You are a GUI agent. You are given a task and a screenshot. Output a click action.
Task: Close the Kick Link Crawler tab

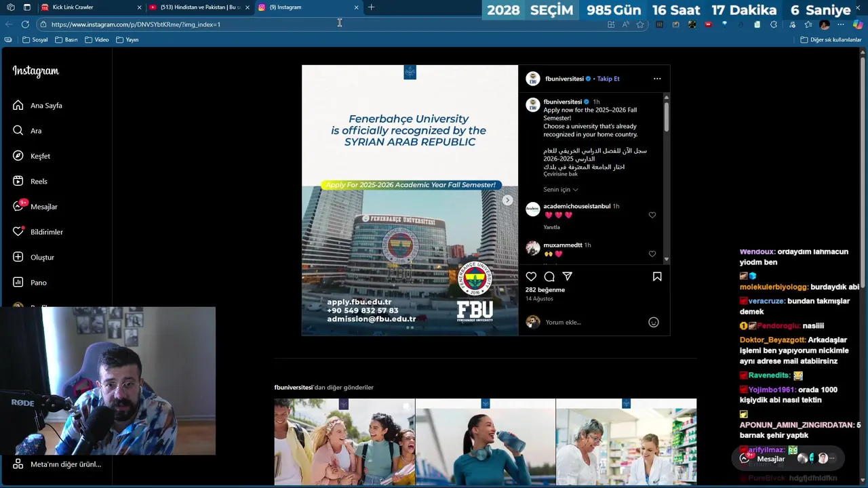140,7
